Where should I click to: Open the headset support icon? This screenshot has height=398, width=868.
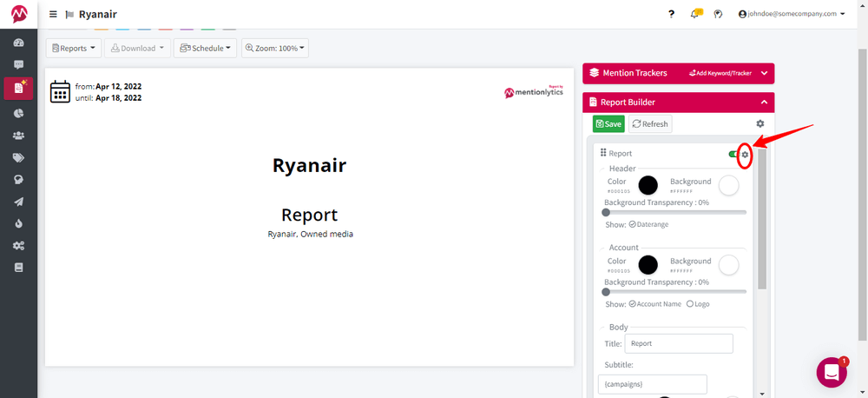[x=718, y=14]
